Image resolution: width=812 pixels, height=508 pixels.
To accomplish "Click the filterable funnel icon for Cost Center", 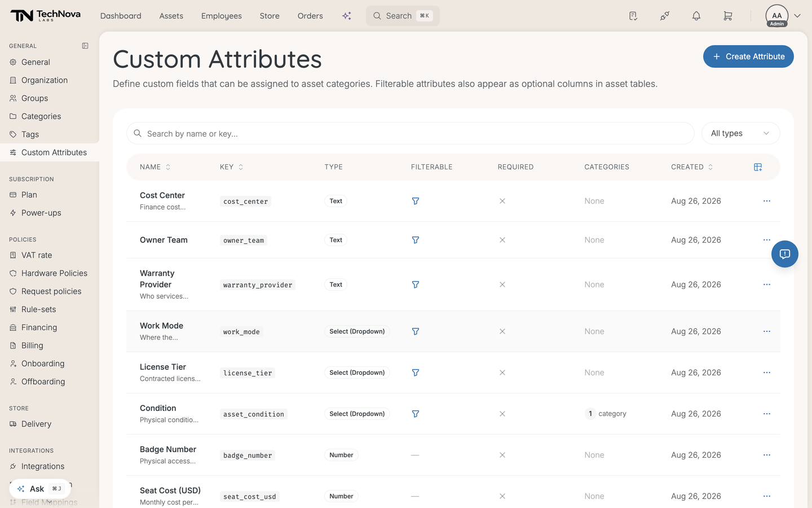I will point(416,201).
